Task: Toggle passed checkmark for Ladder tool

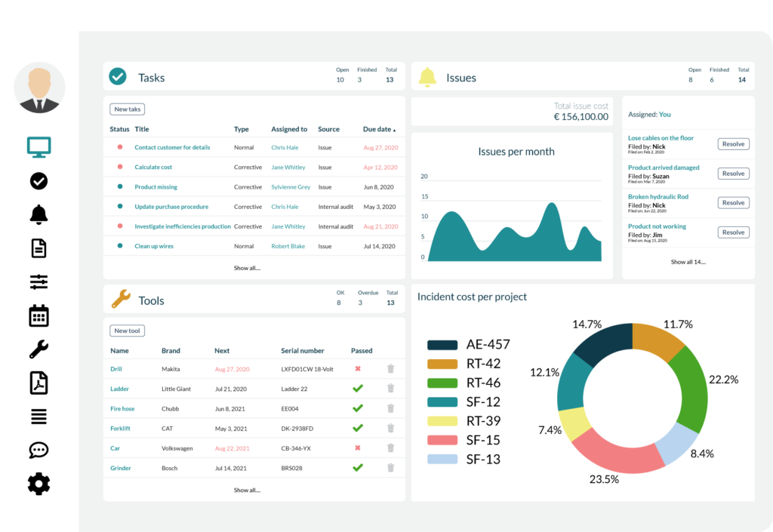Action: (358, 389)
